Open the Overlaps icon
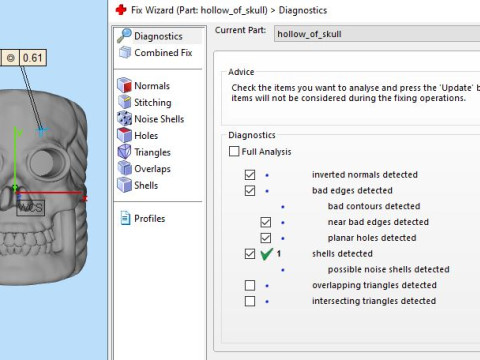Image resolution: width=480 pixels, height=360 pixels. pyautogui.click(x=124, y=168)
